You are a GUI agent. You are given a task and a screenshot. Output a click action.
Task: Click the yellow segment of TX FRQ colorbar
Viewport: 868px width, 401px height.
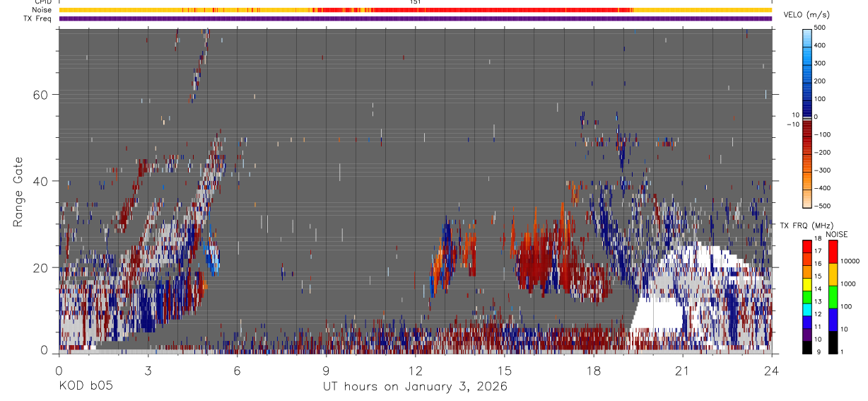pyautogui.click(x=807, y=284)
